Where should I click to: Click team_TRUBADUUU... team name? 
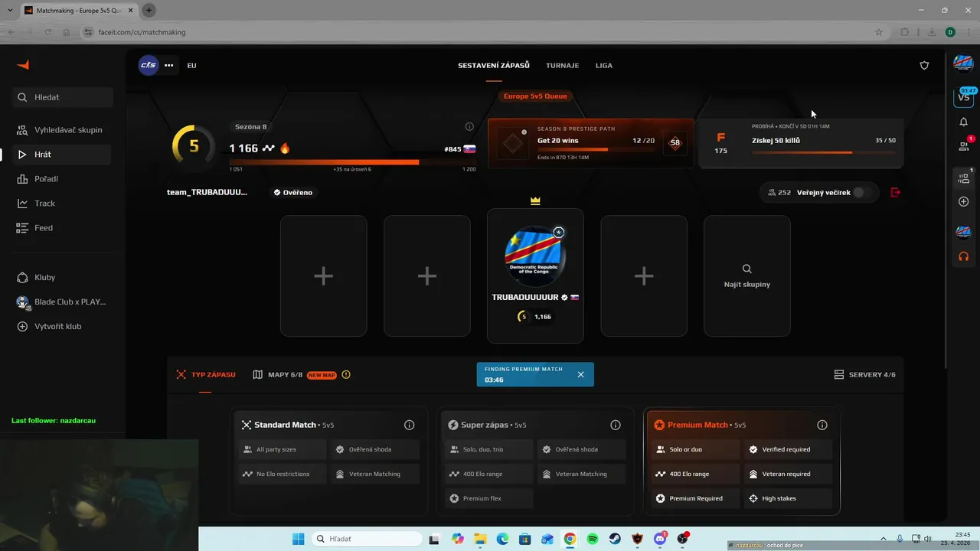[207, 192]
